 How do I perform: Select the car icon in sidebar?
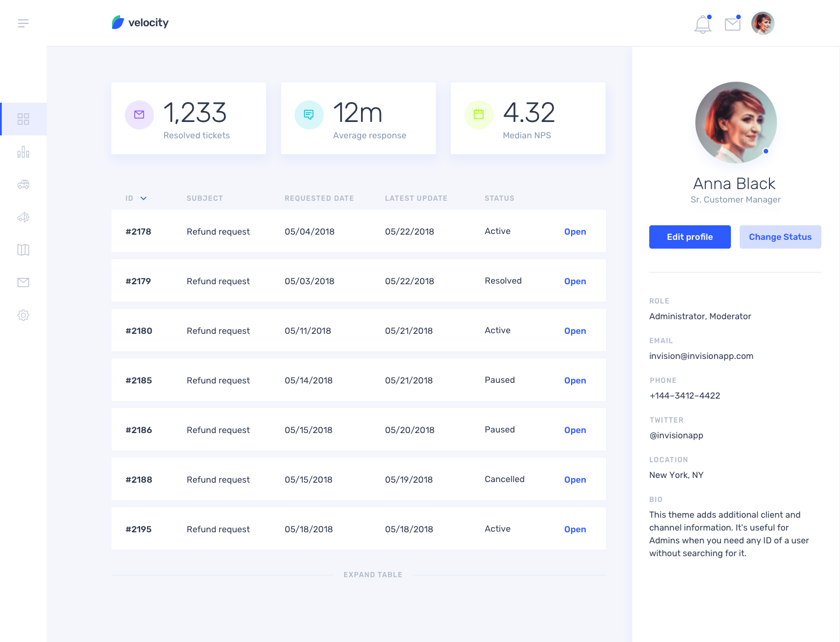(23, 184)
